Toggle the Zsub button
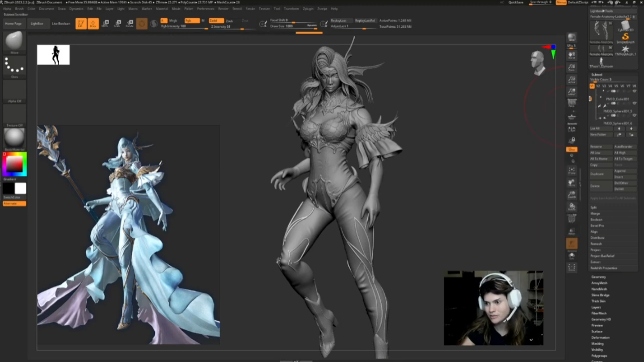The width and height of the screenshot is (644, 362). (x=229, y=20)
